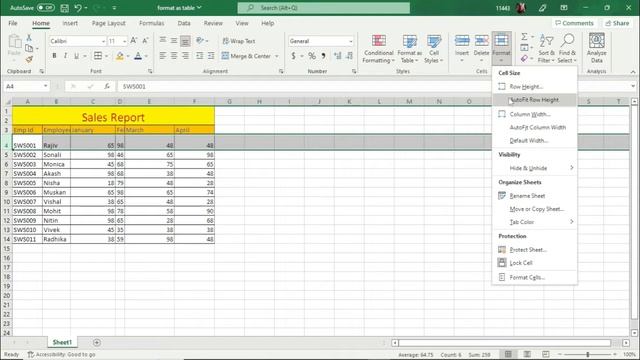Choose Column Width menu entry
Viewport: 640px width, 360px height.
tap(534, 114)
